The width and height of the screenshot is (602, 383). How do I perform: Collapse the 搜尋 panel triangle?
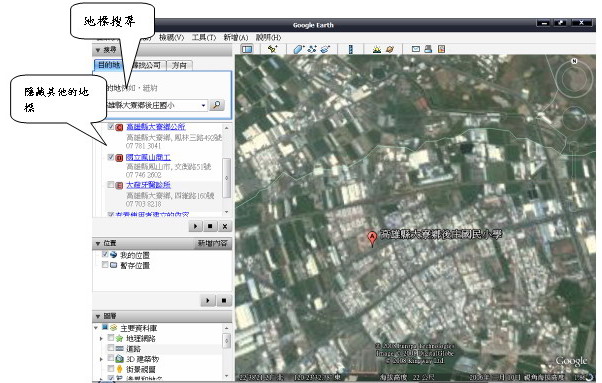pos(98,50)
